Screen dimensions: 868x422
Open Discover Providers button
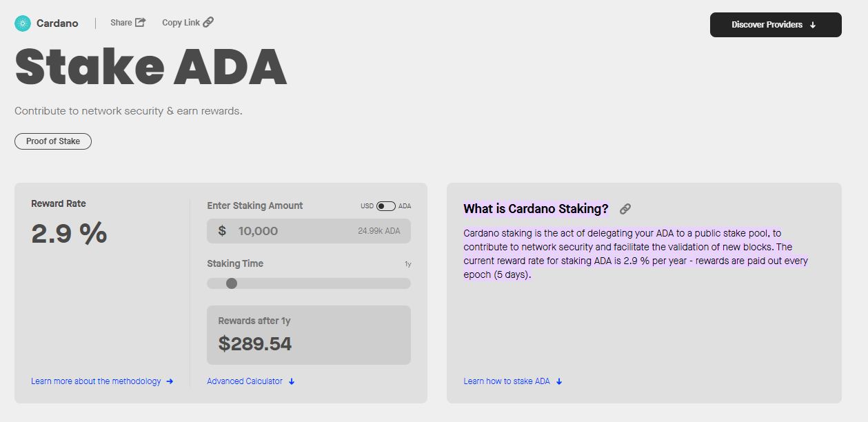[x=775, y=25]
